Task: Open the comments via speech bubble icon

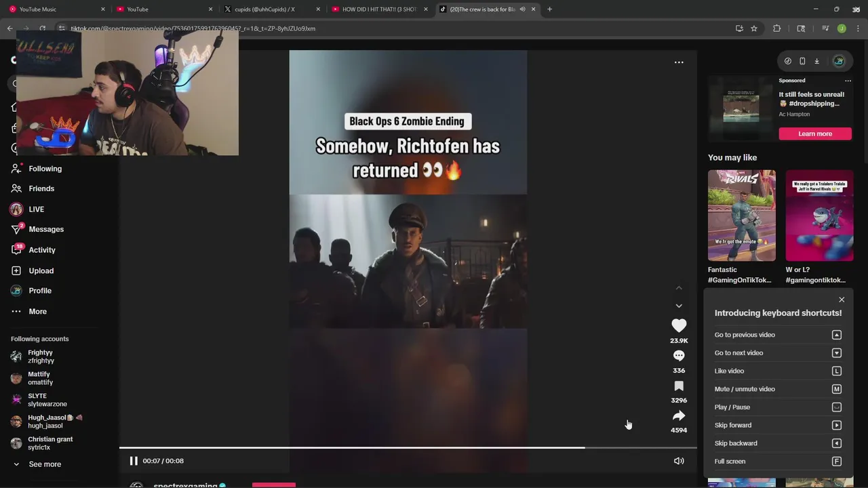Action: click(x=679, y=356)
